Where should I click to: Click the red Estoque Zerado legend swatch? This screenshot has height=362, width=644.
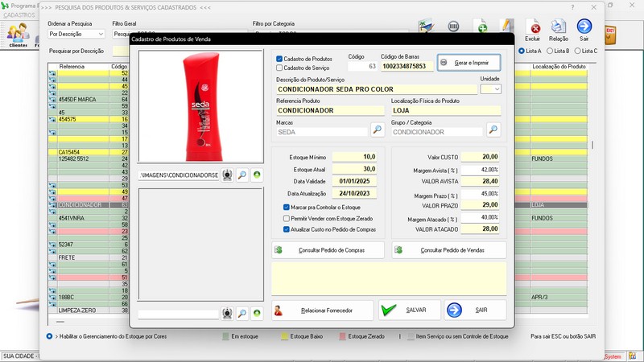pyautogui.click(x=343, y=336)
